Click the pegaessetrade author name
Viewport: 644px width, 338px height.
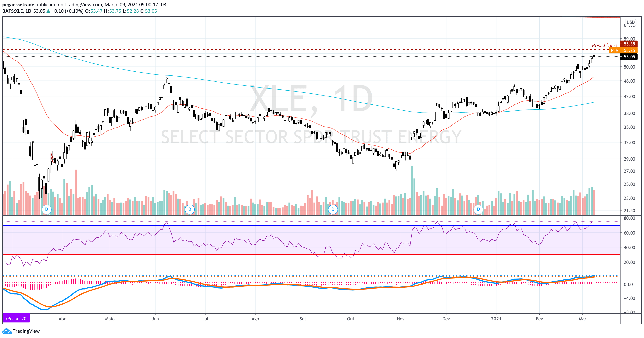[18, 5]
